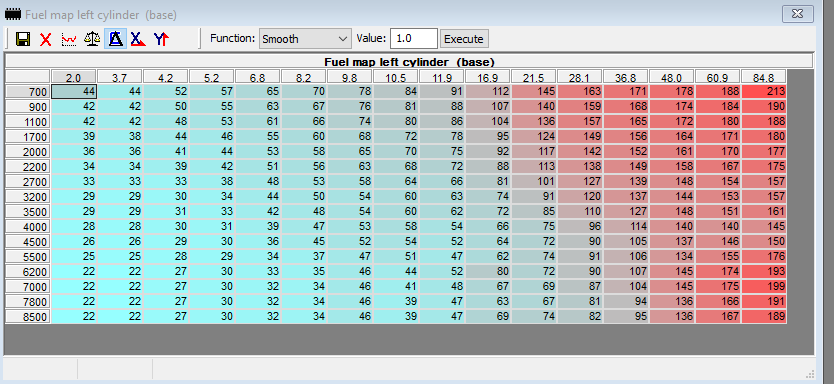Click cell 41 in the 7000 row
Screen dimensions: 834x384
396,287
